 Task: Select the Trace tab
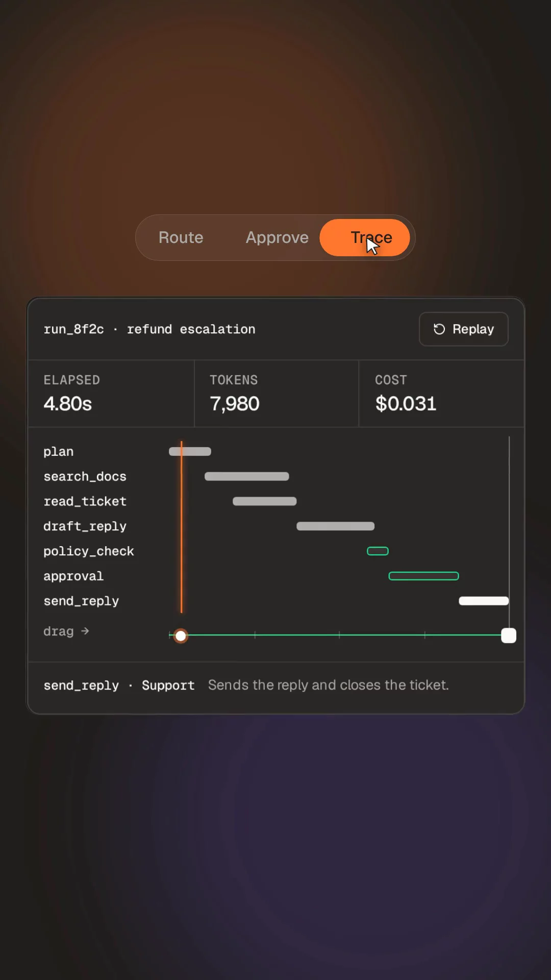tap(365, 237)
